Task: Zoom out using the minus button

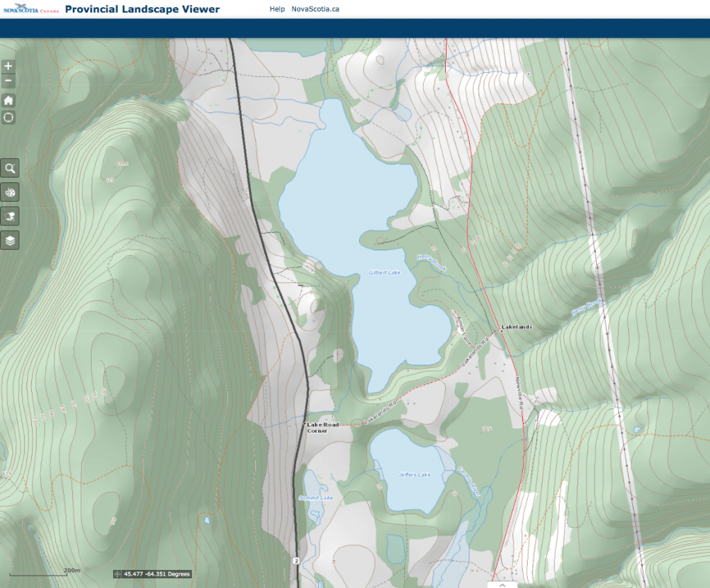Action: pos(8,81)
